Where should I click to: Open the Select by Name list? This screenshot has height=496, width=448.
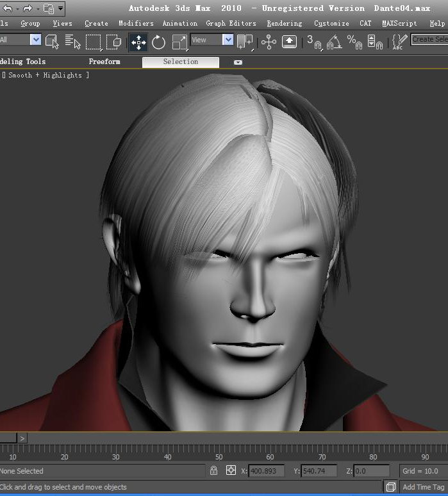point(73,42)
